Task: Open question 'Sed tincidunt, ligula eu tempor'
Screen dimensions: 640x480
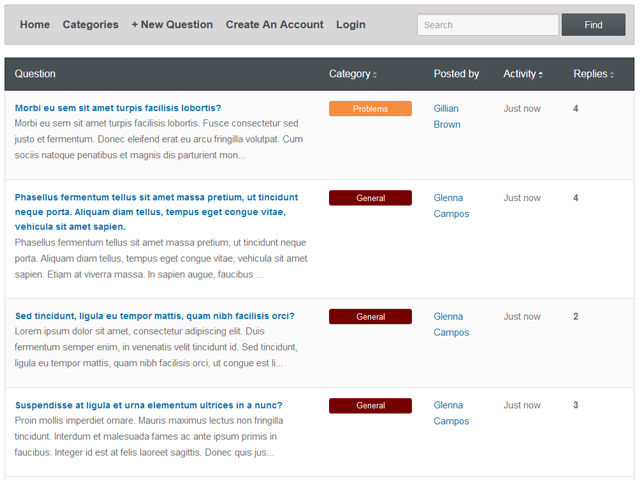Action: tap(154, 316)
